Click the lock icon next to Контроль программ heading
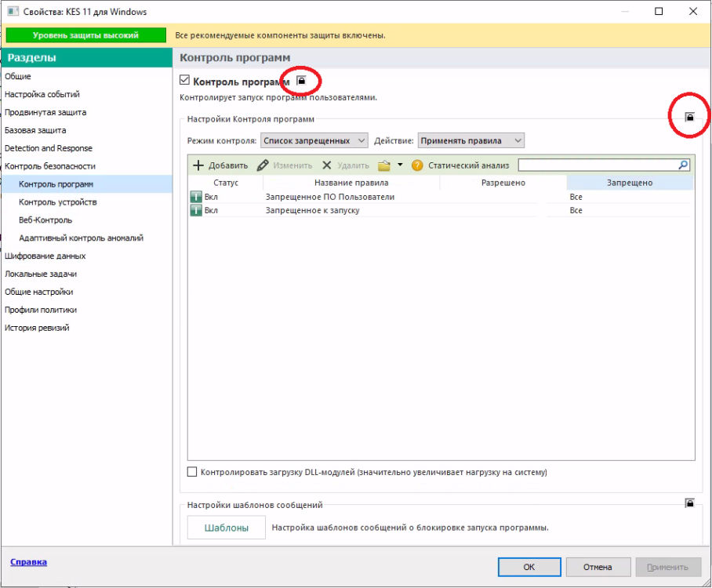Viewport: 712px width, 588px height. [301, 81]
